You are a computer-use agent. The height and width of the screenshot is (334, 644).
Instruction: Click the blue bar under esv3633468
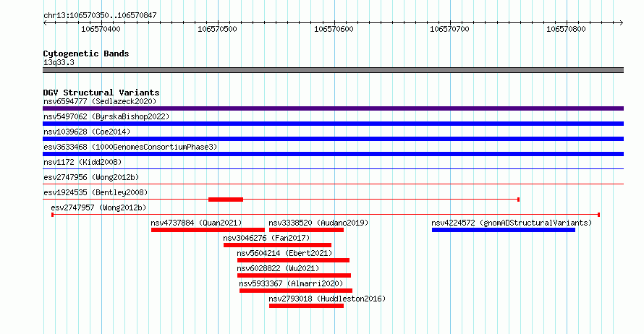pos(333,154)
